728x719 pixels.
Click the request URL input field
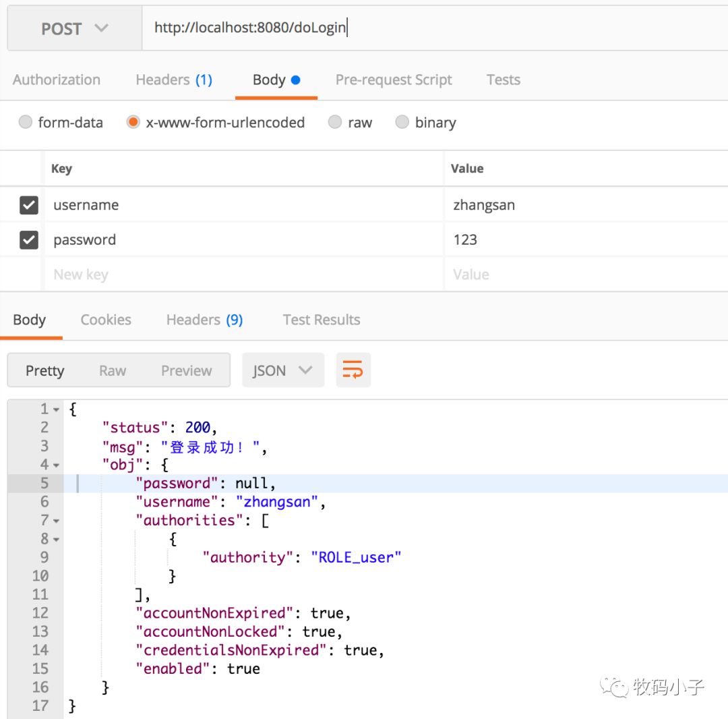coord(431,28)
